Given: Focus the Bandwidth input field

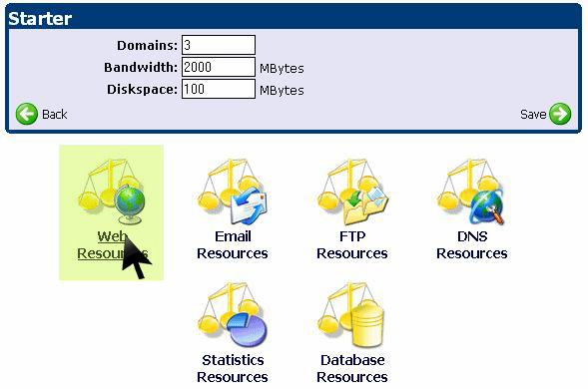Looking at the screenshot, I should [x=219, y=67].
